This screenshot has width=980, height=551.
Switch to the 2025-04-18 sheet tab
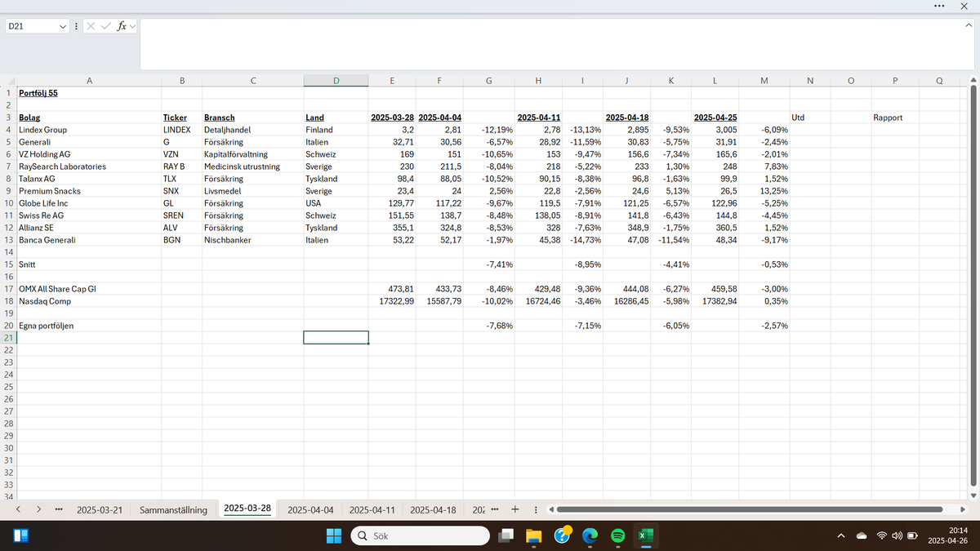433,509
